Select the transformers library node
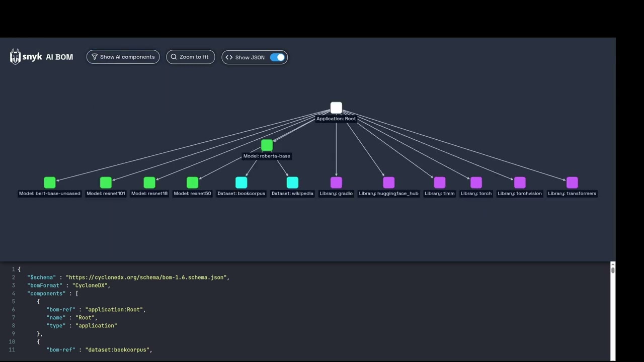 click(x=572, y=183)
